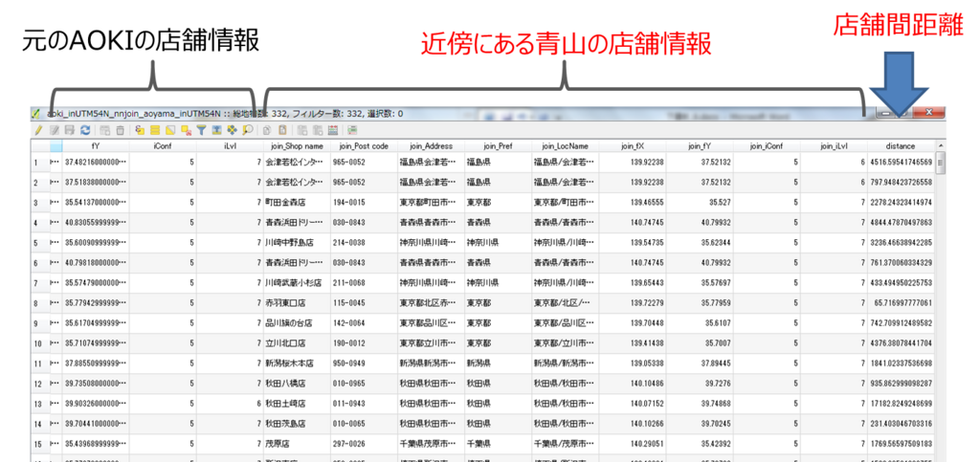The image size is (980, 462).
Task: Open the field calculator icon
Action: 332,130
